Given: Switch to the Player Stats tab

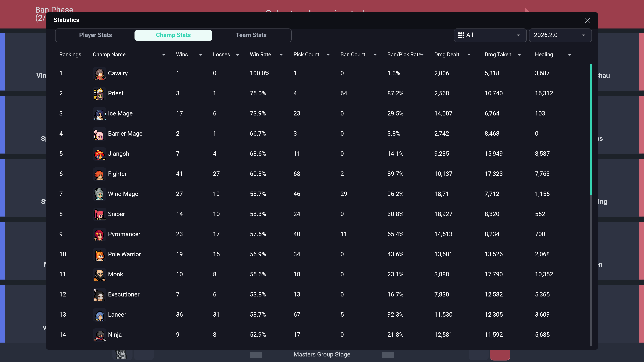Looking at the screenshot, I should click(x=95, y=35).
